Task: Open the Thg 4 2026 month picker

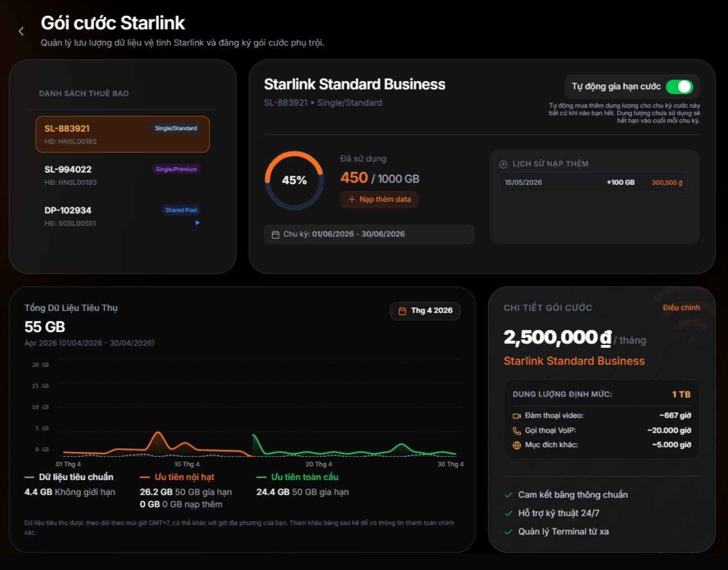Action: coord(425,311)
